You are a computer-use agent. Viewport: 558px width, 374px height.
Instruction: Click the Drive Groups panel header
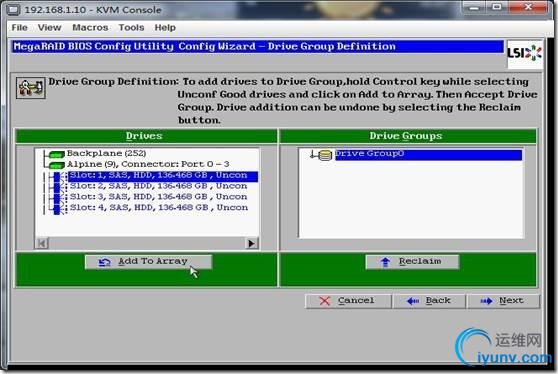(408, 136)
